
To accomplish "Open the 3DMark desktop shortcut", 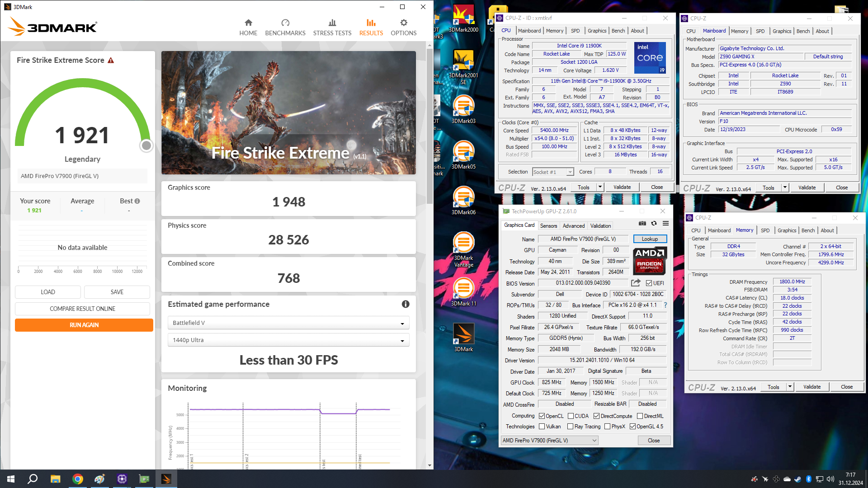I will [463, 337].
